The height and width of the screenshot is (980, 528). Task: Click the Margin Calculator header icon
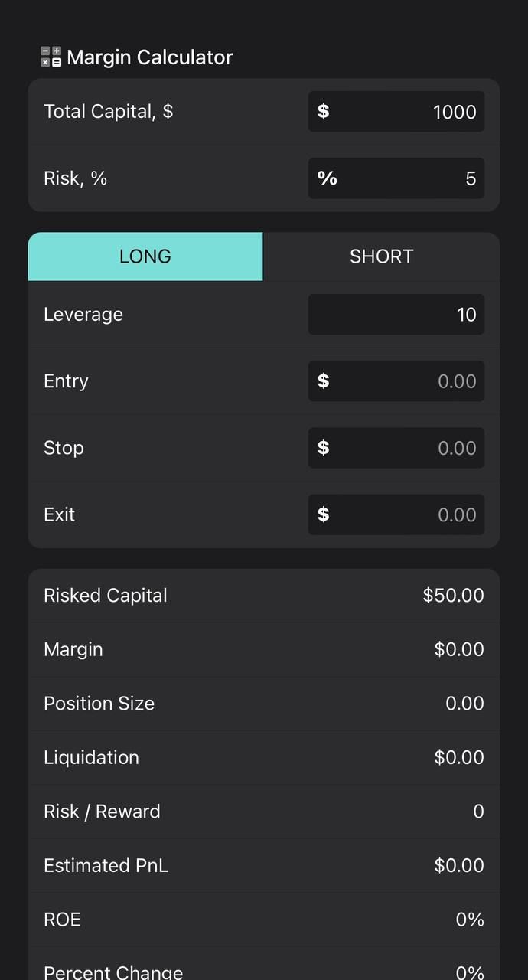tap(50, 57)
